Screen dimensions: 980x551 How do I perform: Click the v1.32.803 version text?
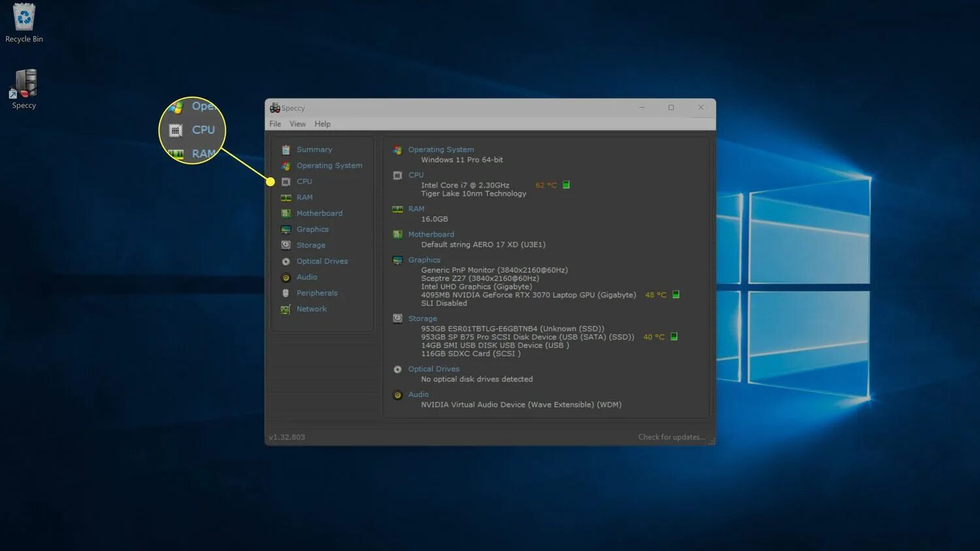287,437
